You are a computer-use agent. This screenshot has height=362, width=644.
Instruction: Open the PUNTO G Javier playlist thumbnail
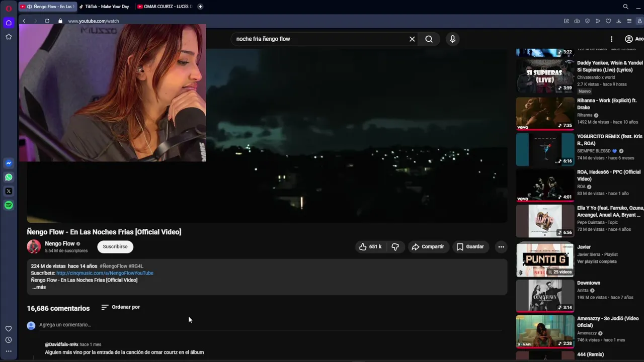tap(545, 260)
